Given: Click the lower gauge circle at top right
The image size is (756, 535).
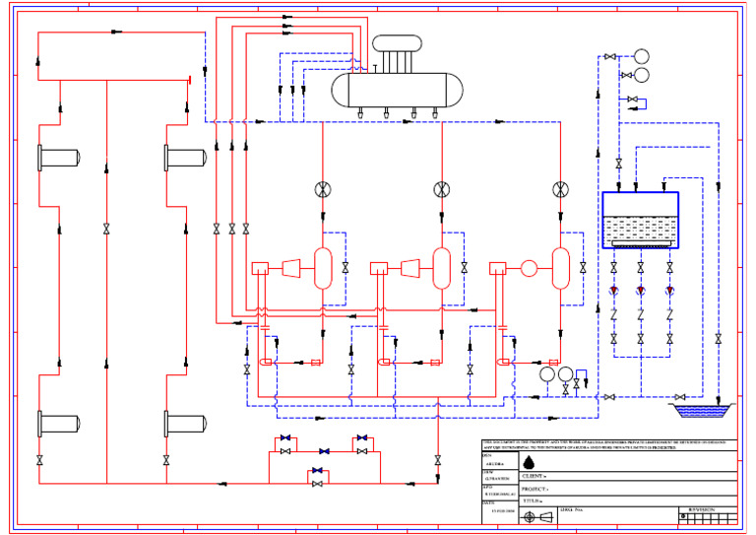Looking at the screenshot, I should pyautogui.click(x=641, y=75).
